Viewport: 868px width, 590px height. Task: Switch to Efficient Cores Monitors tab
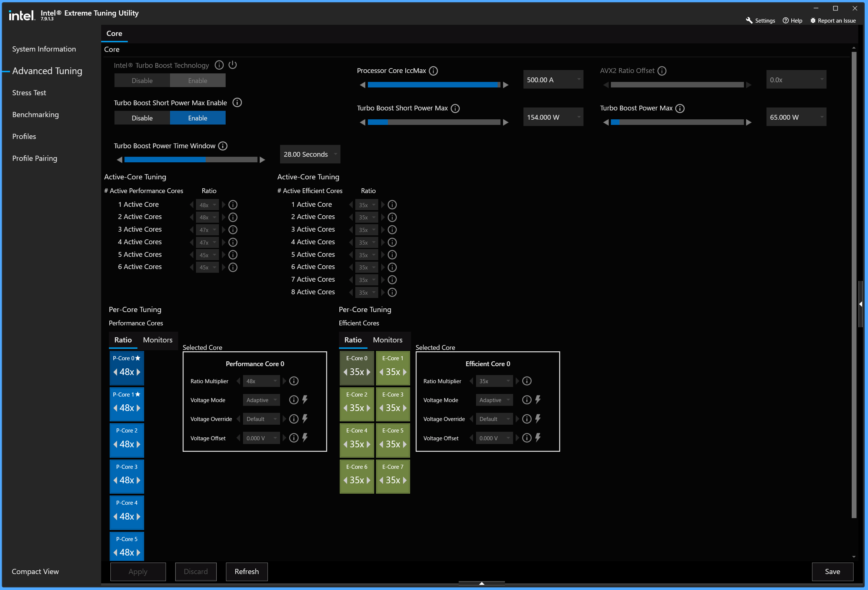[x=388, y=339]
